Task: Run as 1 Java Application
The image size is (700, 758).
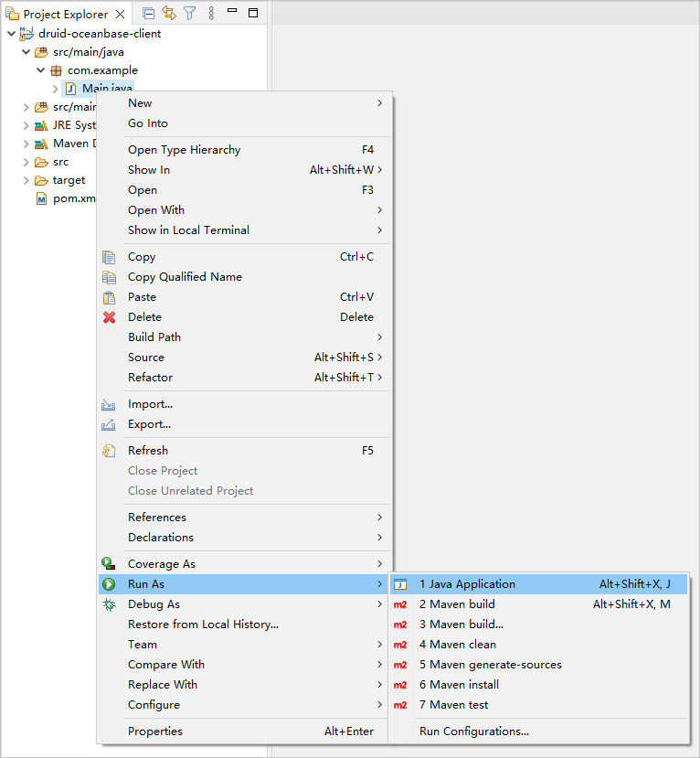Action: click(467, 584)
